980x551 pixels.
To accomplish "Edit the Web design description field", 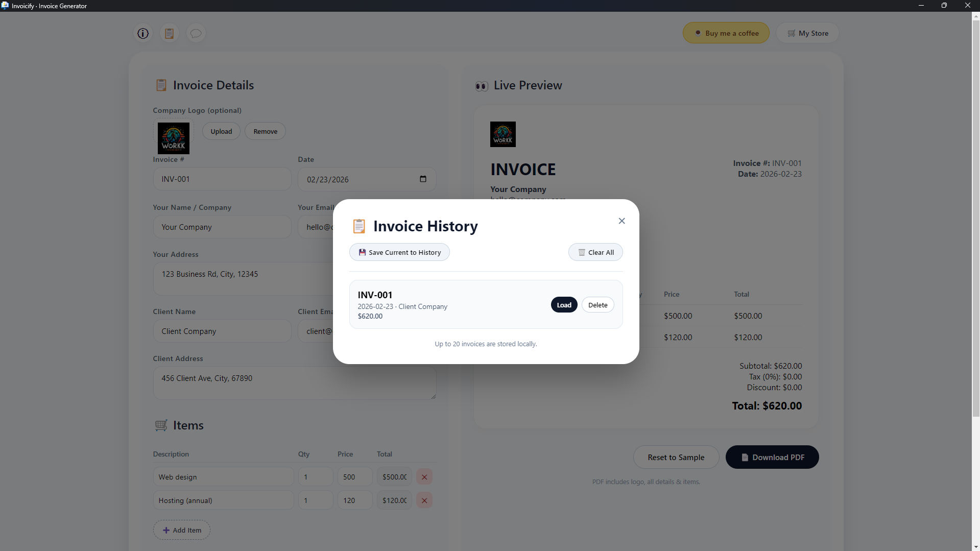I will [223, 477].
